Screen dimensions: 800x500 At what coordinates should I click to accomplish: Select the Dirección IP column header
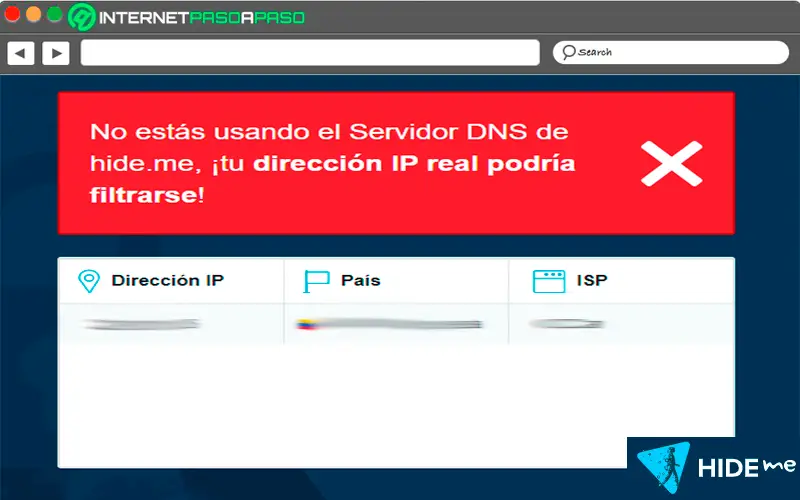pyautogui.click(x=171, y=281)
